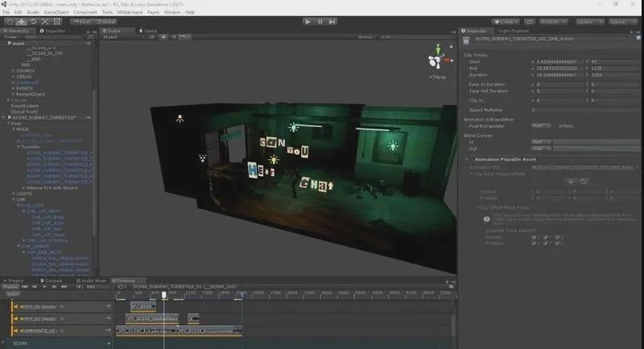This screenshot has height=349, width=644.
Task: Click the scene orientation gizmo
Action: pos(438,60)
